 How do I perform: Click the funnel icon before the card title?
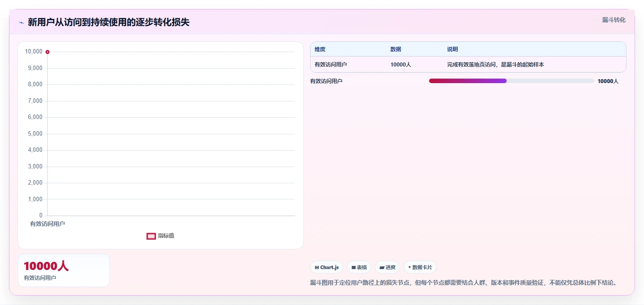(22, 22)
